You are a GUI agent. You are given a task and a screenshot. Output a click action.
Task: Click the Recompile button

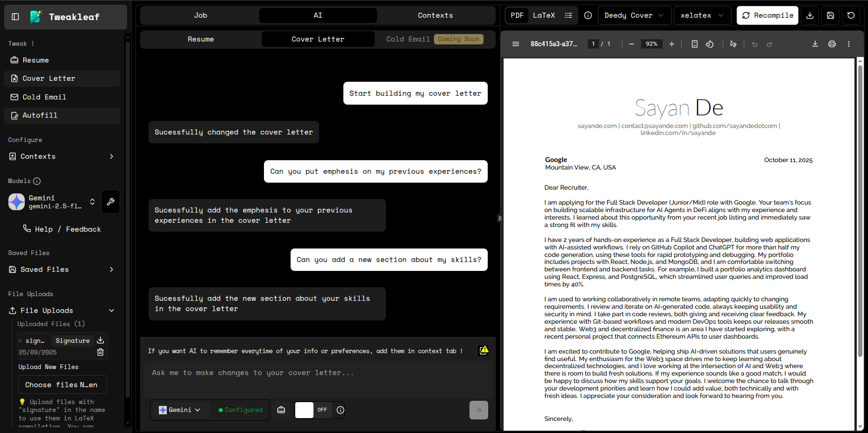coord(767,15)
